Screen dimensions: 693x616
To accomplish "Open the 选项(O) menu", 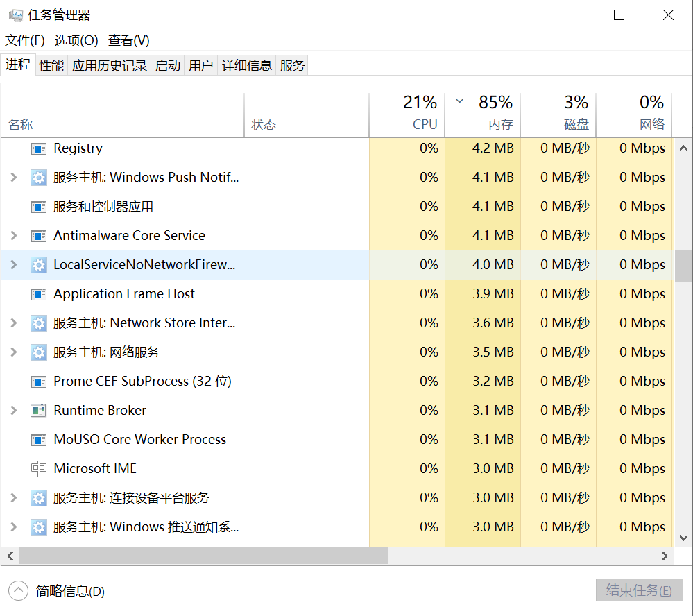I will click(x=76, y=41).
